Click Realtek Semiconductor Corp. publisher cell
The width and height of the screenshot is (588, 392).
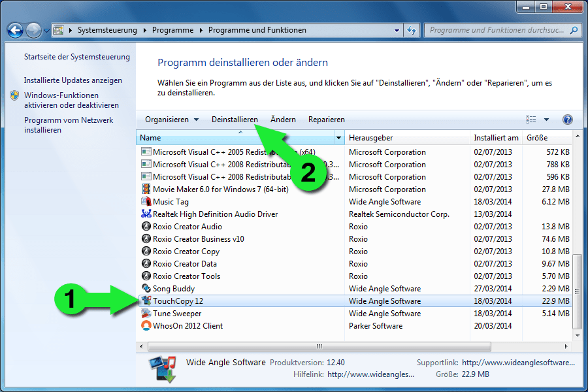point(399,214)
